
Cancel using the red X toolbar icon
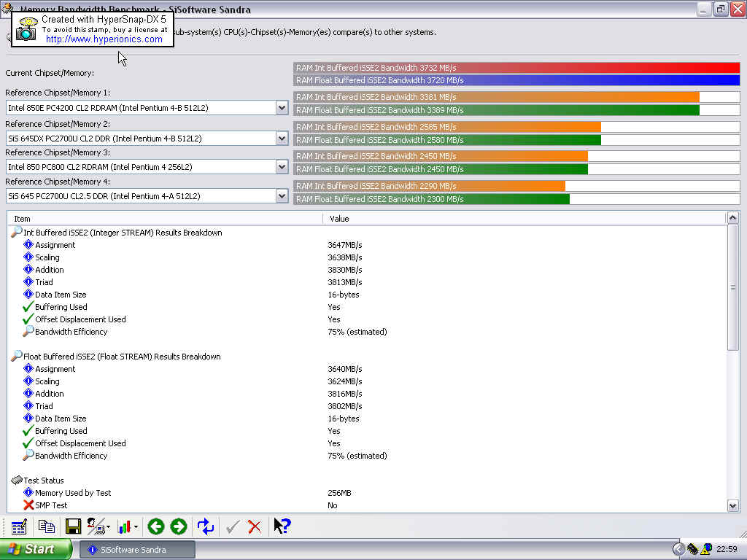coord(255,526)
